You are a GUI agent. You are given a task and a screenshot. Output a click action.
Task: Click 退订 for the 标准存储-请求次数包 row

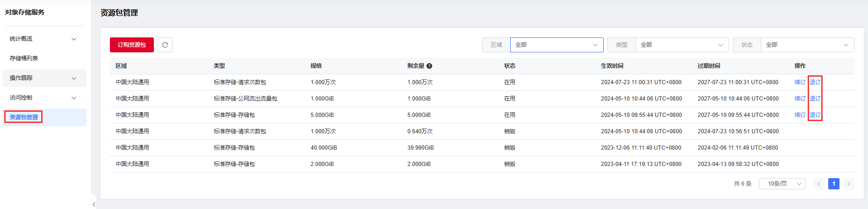(815, 82)
